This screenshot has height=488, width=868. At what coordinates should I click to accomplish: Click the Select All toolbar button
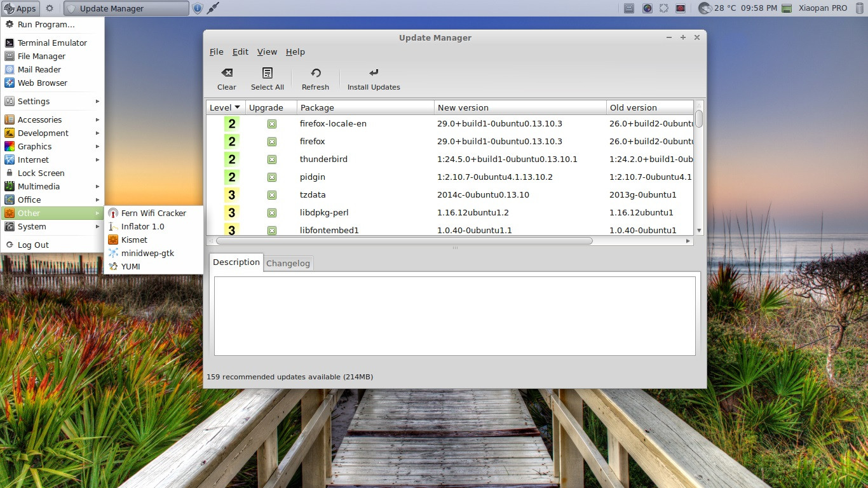tap(268, 79)
